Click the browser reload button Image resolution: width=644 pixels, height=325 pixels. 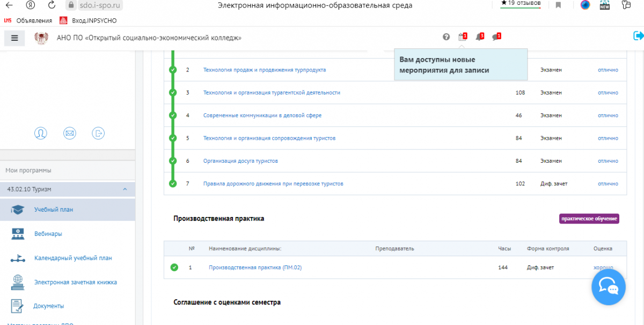tap(52, 5)
